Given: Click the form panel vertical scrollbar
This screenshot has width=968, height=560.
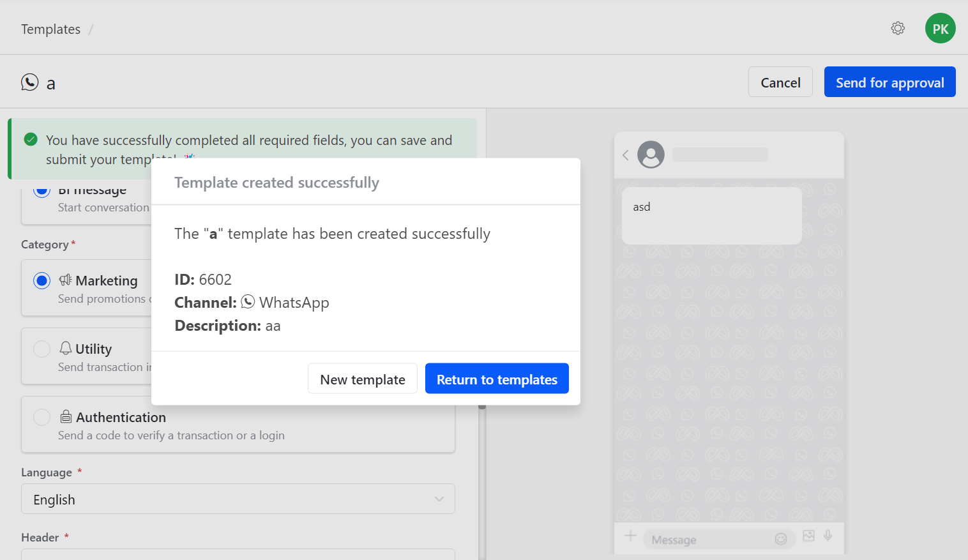Looking at the screenshot, I should click(482, 482).
